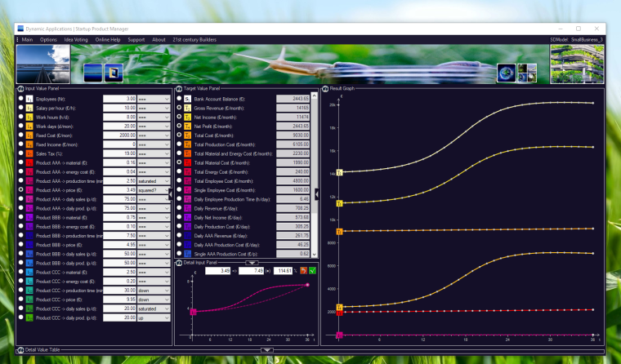Screen dimensions: 621x364
Task: Select the Employees (Nr) radio button
Action: 20,98
